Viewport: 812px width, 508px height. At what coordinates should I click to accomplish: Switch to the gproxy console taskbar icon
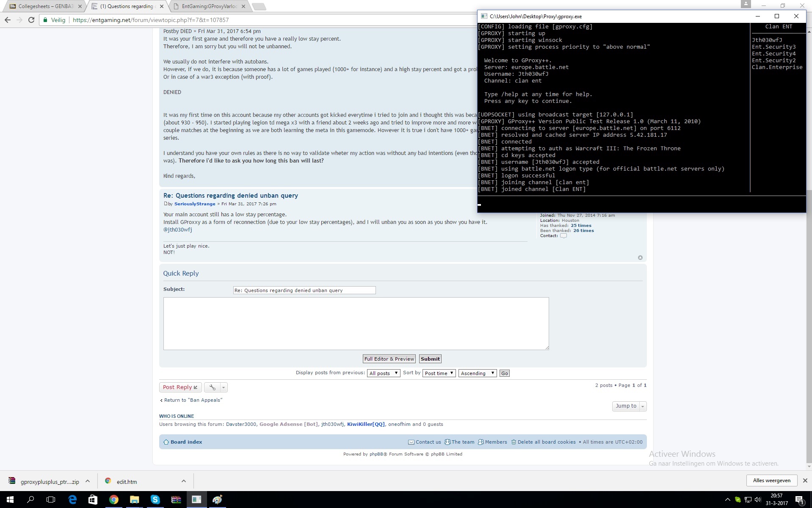(196, 500)
